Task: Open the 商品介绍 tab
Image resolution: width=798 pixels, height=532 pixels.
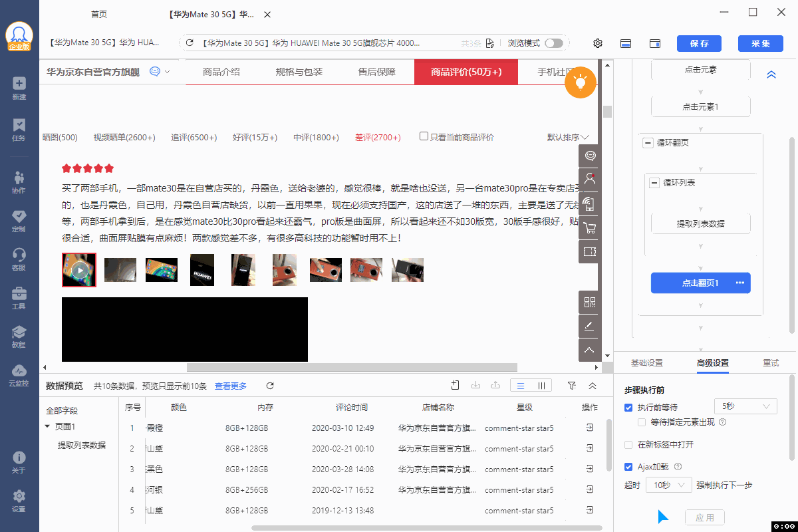Action: tap(221, 72)
